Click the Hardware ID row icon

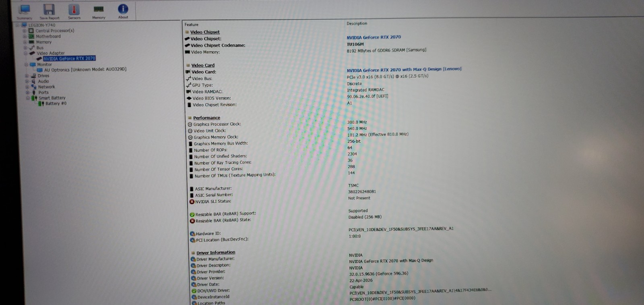tap(192, 234)
